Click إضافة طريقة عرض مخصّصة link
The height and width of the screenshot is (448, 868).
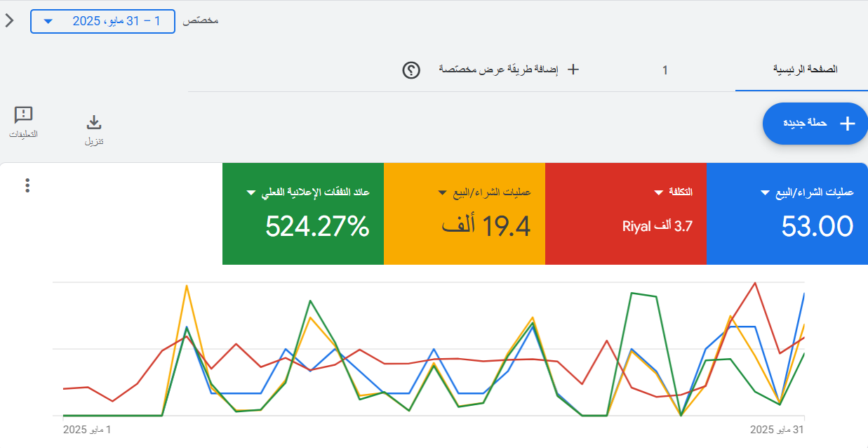point(499,70)
